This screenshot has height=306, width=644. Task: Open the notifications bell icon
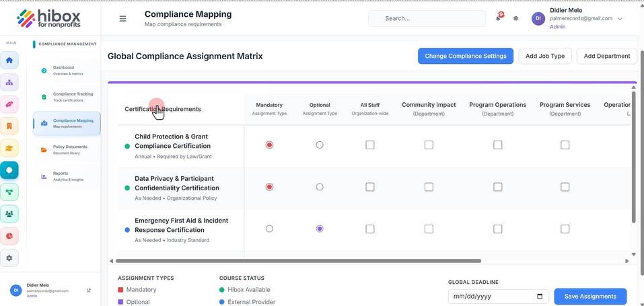click(x=499, y=17)
